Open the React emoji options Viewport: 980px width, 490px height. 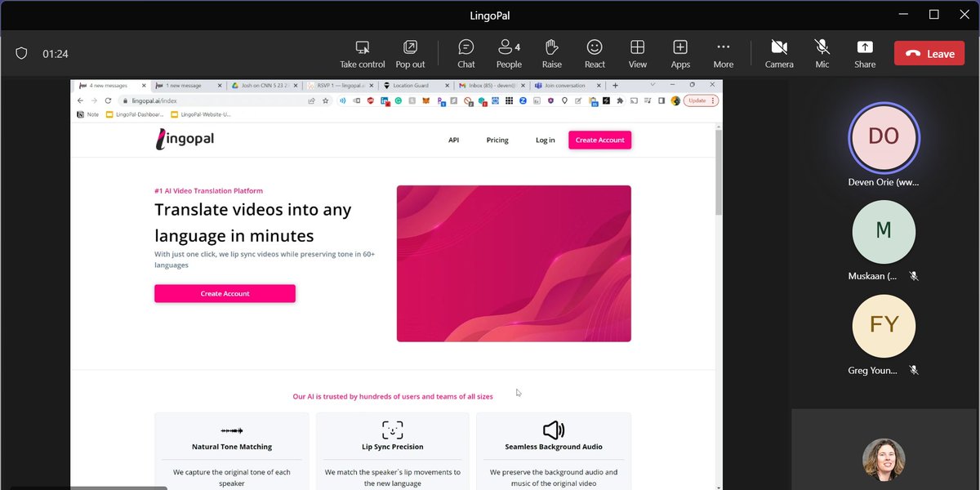tap(595, 54)
